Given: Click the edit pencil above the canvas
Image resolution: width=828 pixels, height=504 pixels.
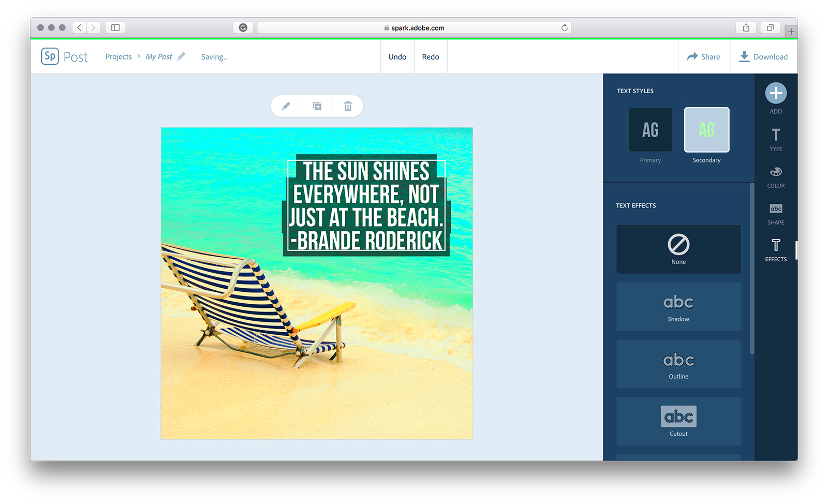Looking at the screenshot, I should tap(286, 106).
